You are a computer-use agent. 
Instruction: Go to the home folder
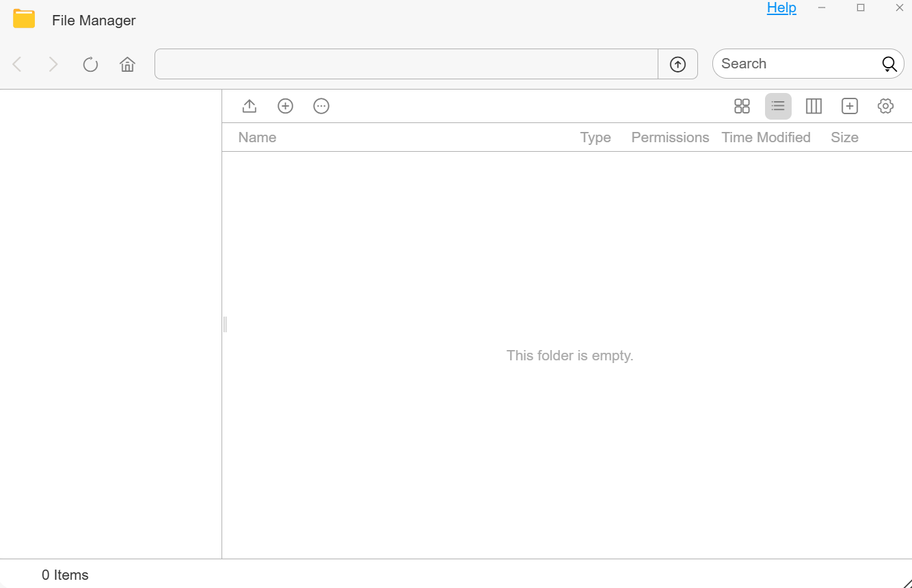click(x=127, y=64)
